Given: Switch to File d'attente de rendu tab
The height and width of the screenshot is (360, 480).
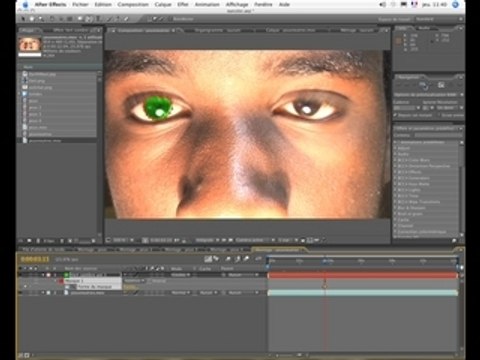Looking at the screenshot, I should tap(43, 249).
